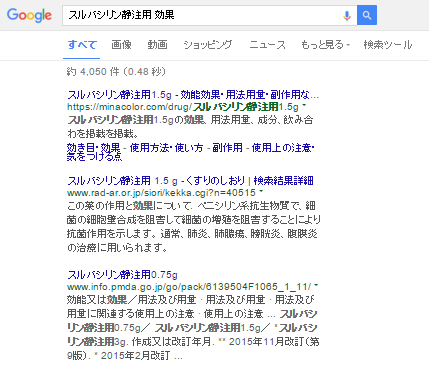This screenshot has height=373, width=429.
Task: Click the blue magnifier search button
Action: [367, 15]
